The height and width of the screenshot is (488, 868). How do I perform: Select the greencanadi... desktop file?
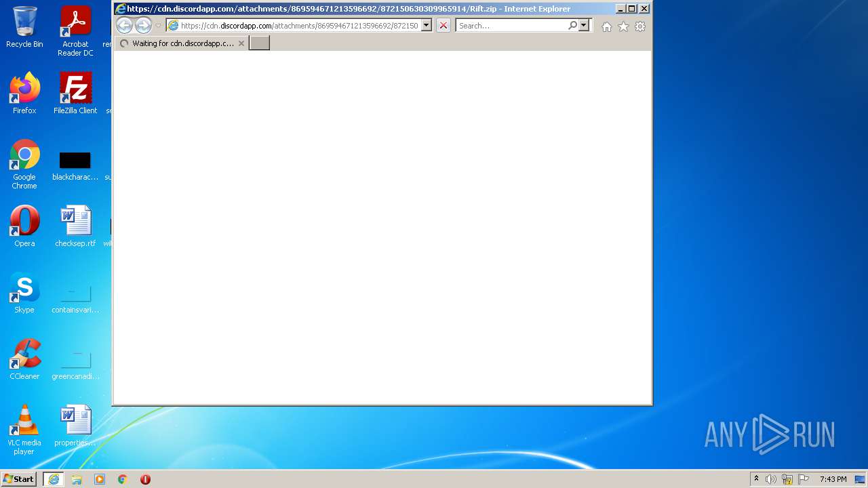pyautogui.click(x=75, y=365)
